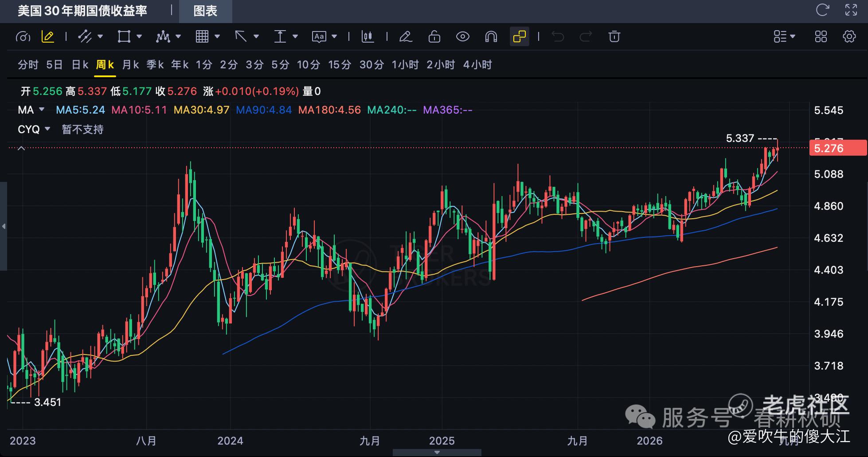Choose the 3分 interval
This screenshot has width=868, height=457.
(254, 65)
